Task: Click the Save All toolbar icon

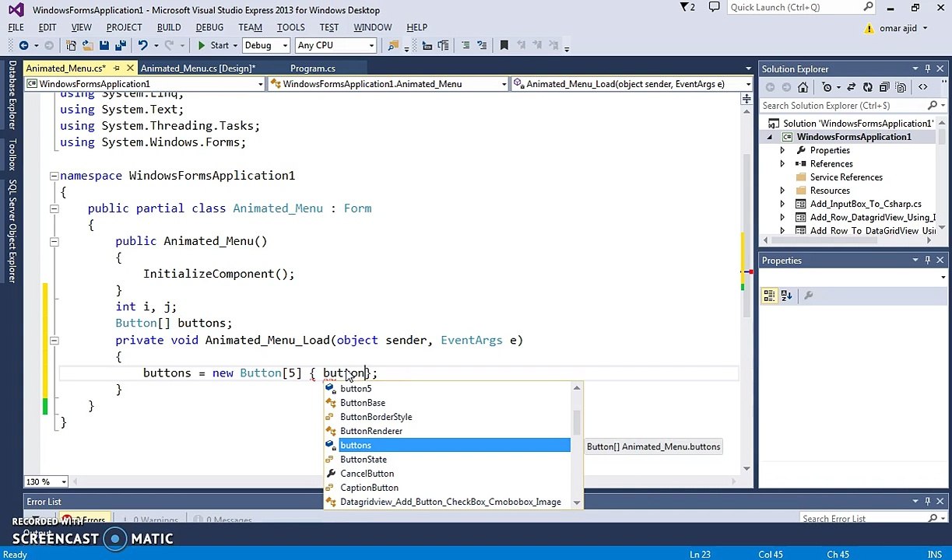Action: pyautogui.click(x=121, y=46)
